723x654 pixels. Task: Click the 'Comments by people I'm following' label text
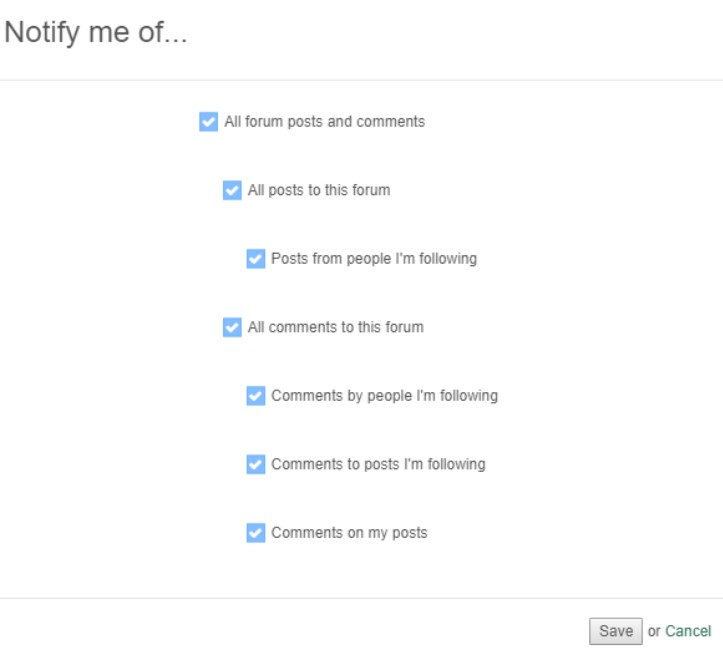(384, 396)
